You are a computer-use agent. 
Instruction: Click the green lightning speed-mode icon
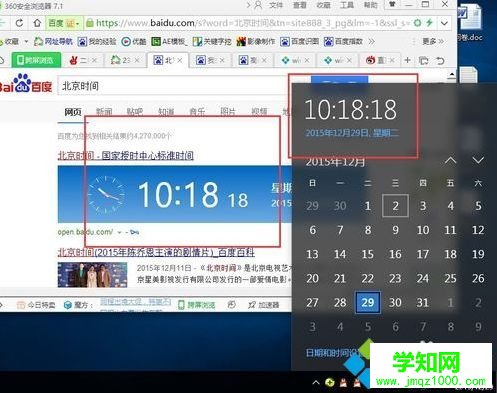click(429, 23)
